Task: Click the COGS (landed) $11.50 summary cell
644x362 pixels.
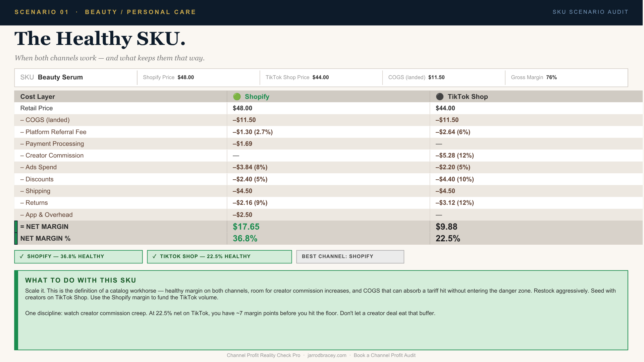Action: point(444,77)
